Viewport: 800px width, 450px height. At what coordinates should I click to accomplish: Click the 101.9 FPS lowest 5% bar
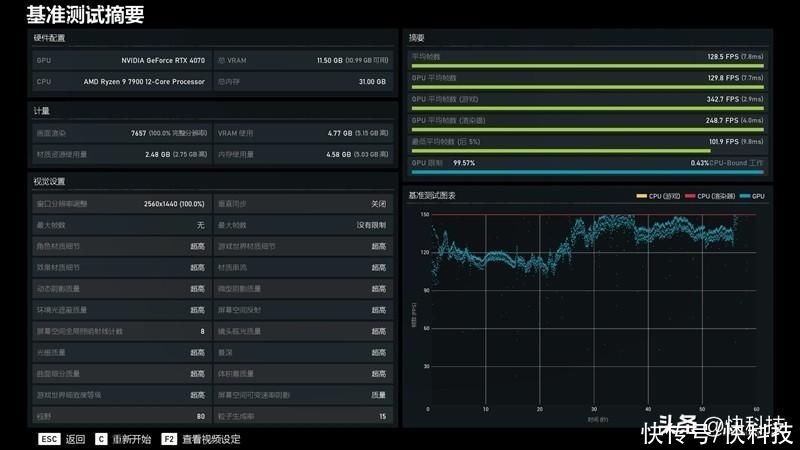[x=561, y=151]
